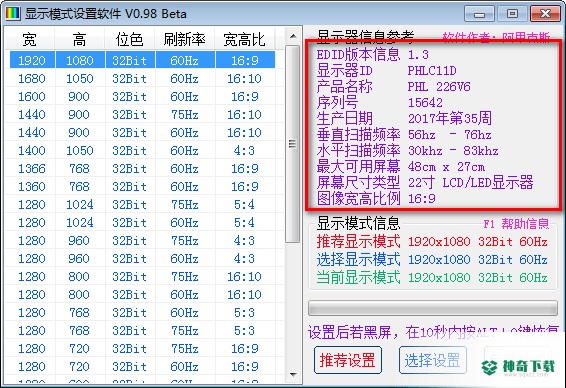
Task: Click the 选择设置 button
Action: [432, 360]
